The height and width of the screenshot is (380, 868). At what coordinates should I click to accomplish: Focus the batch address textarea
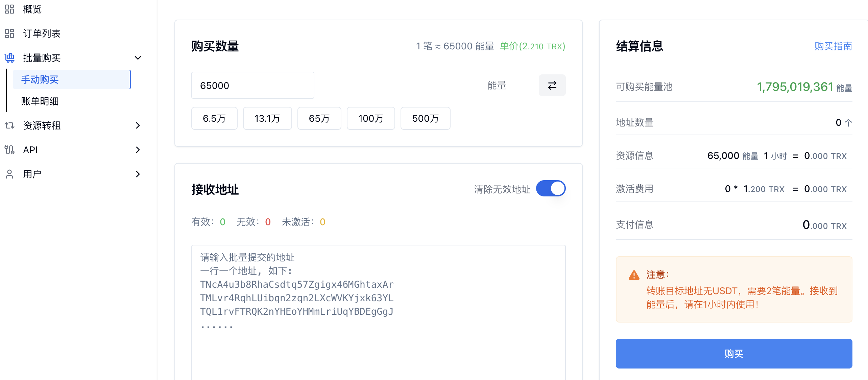(x=379, y=312)
